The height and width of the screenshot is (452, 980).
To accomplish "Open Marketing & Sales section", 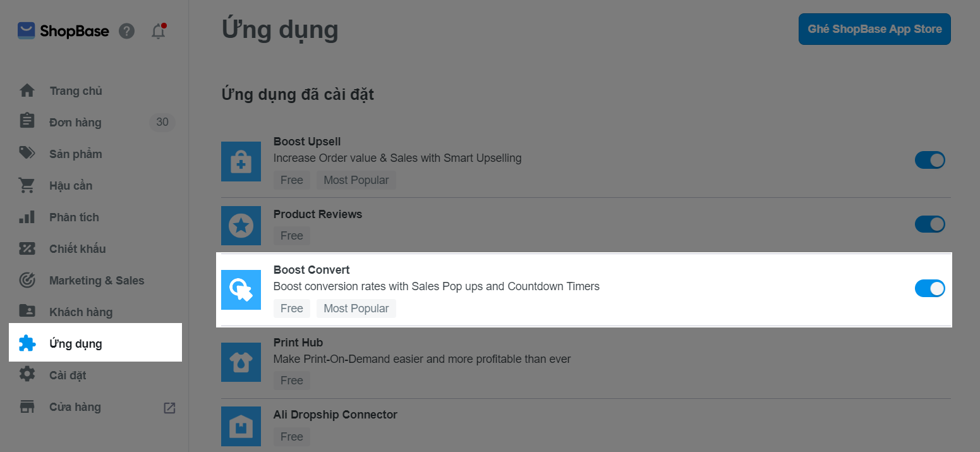I will coord(97,281).
